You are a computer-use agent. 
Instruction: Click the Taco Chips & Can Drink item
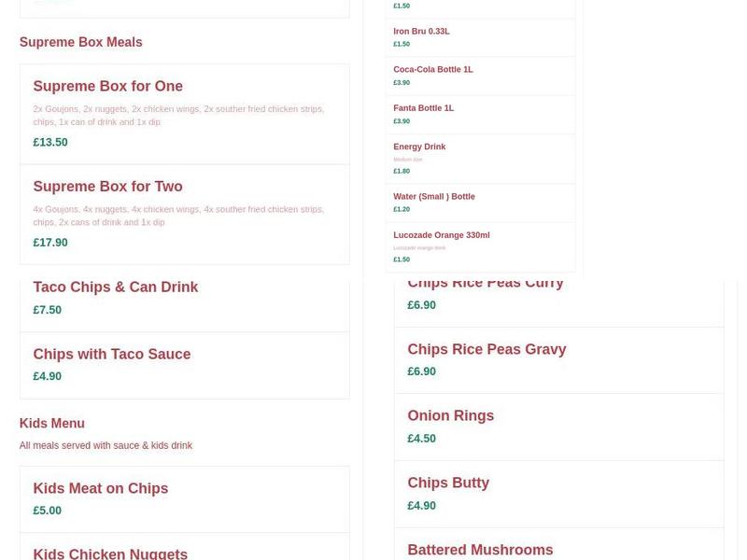point(116,287)
